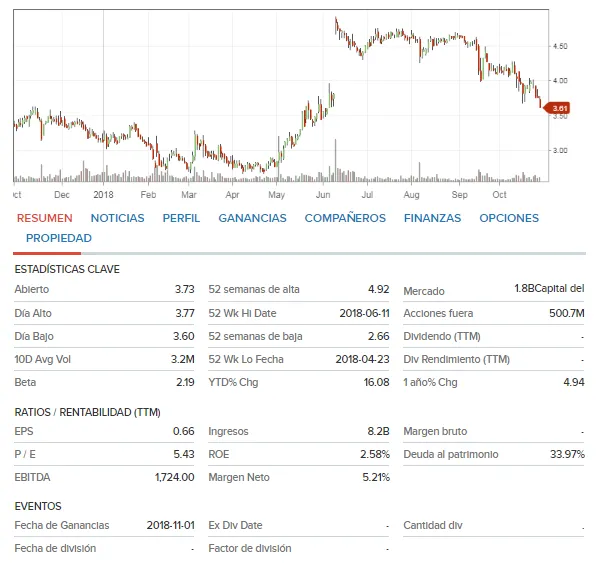Click the EVENTOS heading
The height and width of the screenshot is (563, 597).
coord(38,506)
